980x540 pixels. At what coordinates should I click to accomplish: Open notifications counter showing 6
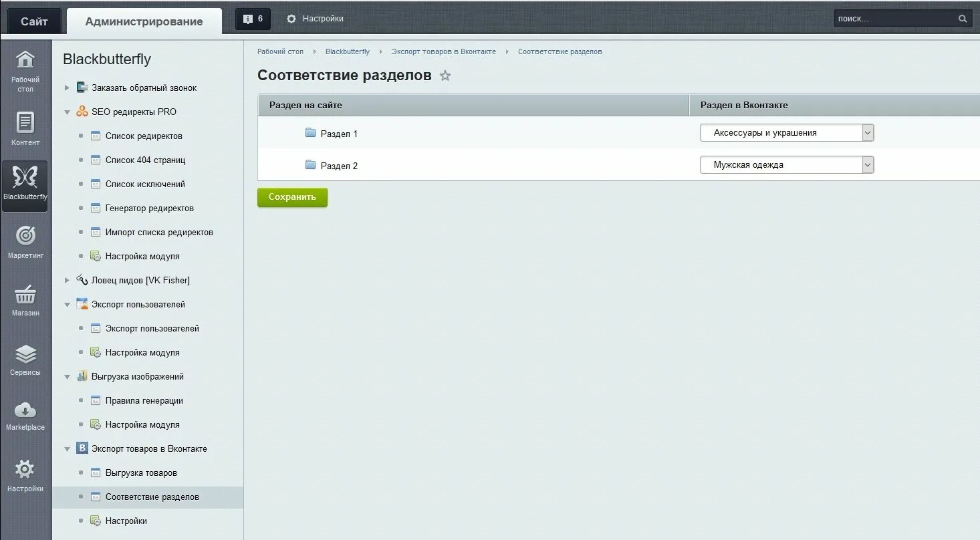(253, 19)
